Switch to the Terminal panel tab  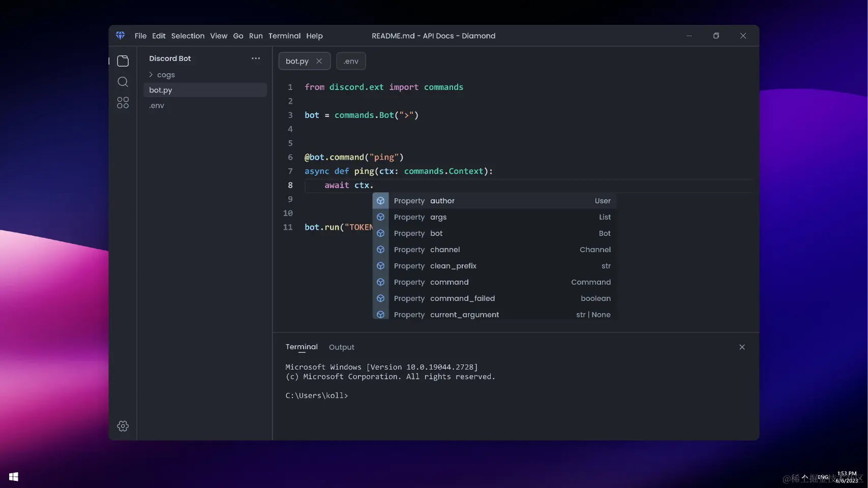point(302,347)
